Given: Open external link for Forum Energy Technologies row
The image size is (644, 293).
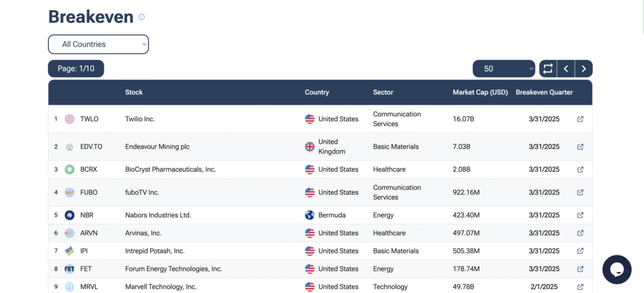Looking at the screenshot, I should pos(580,268).
